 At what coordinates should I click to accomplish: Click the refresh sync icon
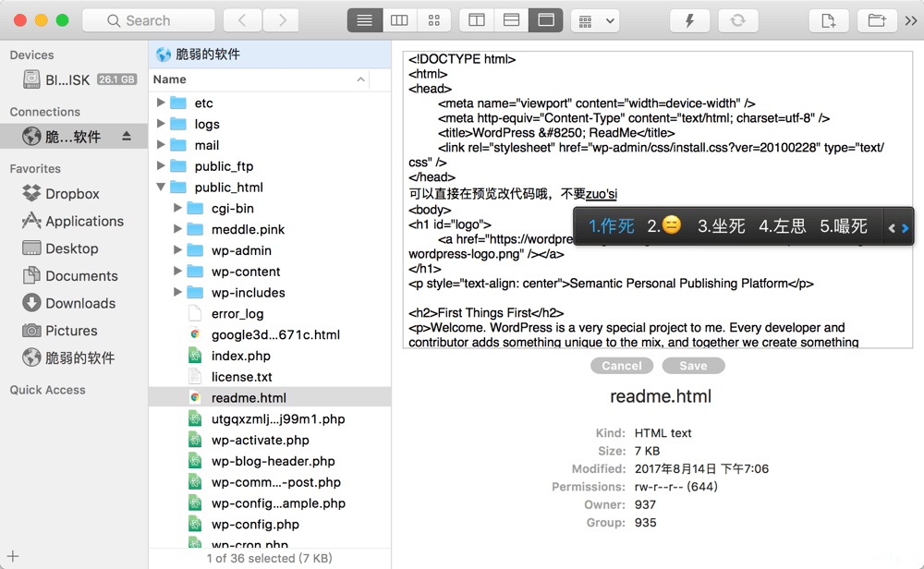(x=737, y=20)
